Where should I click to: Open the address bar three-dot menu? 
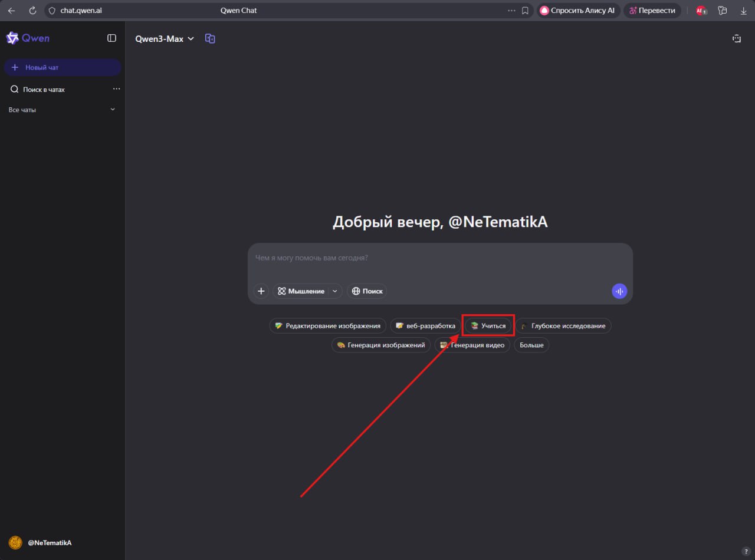tap(511, 11)
